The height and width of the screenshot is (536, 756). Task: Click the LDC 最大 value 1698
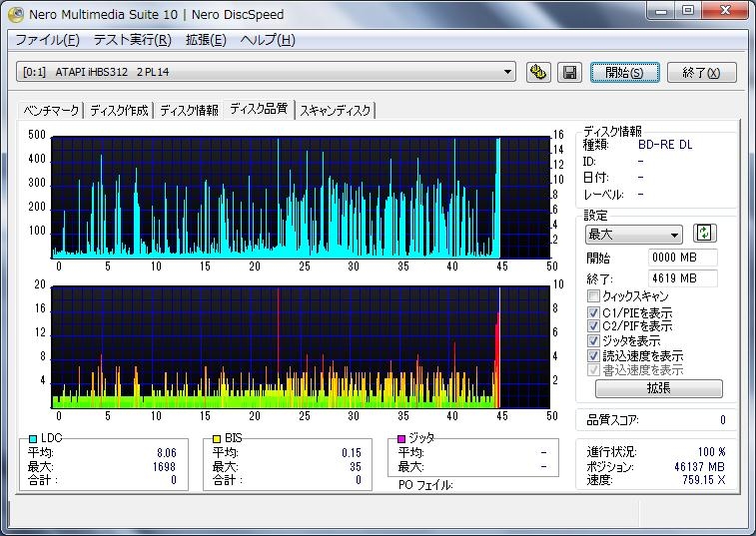pyautogui.click(x=164, y=466)
